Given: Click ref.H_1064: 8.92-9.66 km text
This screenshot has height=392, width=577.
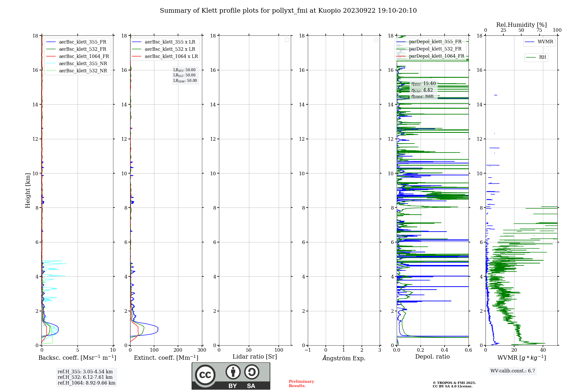Looking at the screenshot, I should pyautogui.click(x=87, y=383).
